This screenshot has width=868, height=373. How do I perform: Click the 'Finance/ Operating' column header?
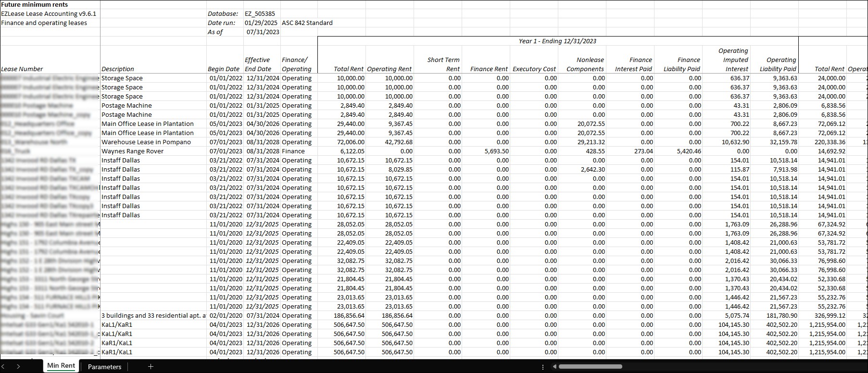coord(297,64)
